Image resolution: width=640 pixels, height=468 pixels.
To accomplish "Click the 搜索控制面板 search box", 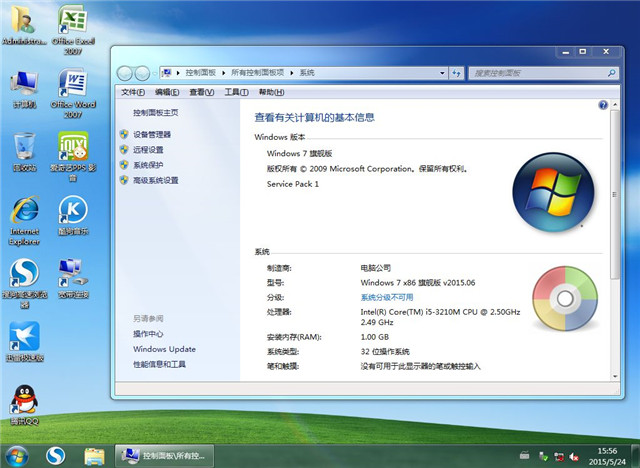I will [x=532, y=73].
